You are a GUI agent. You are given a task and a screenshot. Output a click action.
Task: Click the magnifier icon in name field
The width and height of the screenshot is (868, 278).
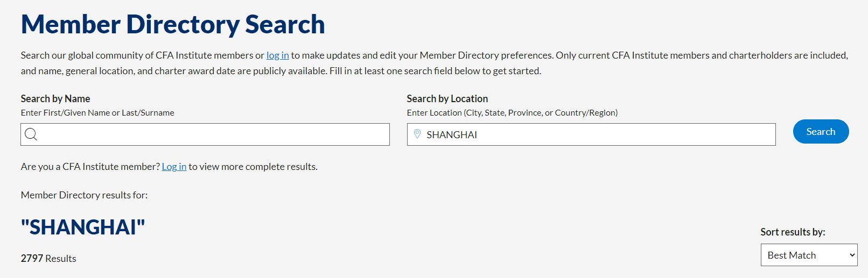point(31,134)
